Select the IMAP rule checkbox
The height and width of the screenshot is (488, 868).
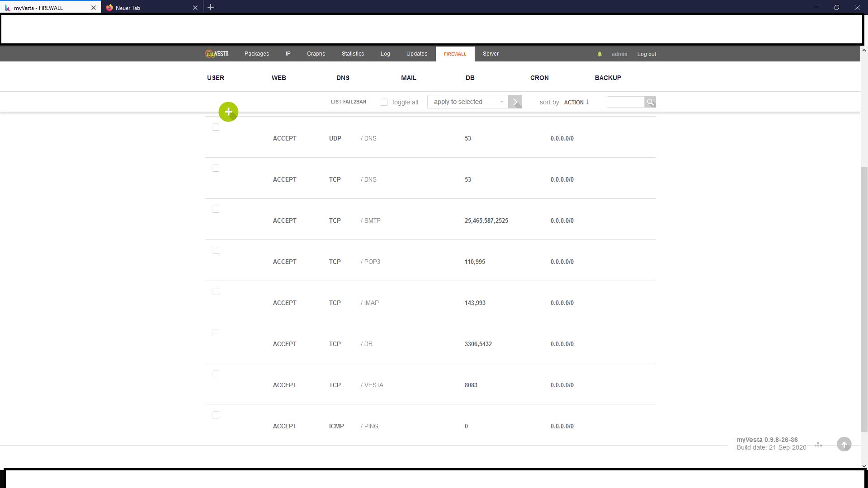pyautogui.click(x=216, y=292)
